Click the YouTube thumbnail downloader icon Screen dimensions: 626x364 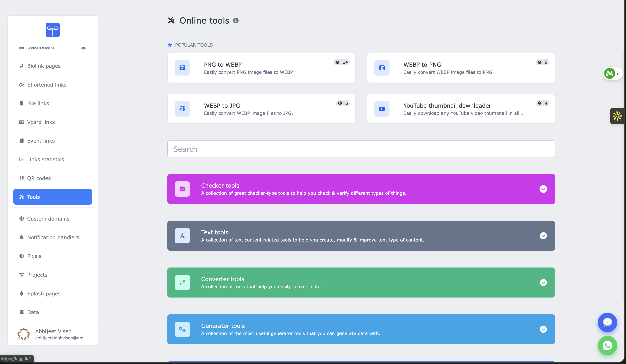click(x=382, y=109)
